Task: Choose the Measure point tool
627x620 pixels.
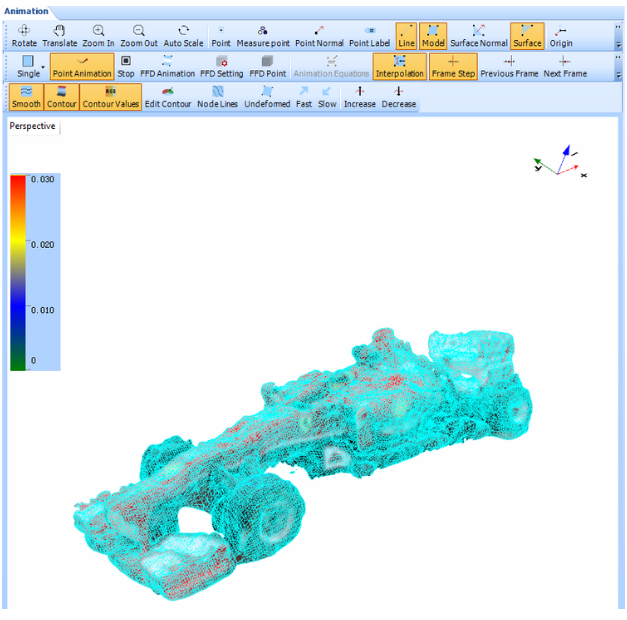Action: pos(262,37)
